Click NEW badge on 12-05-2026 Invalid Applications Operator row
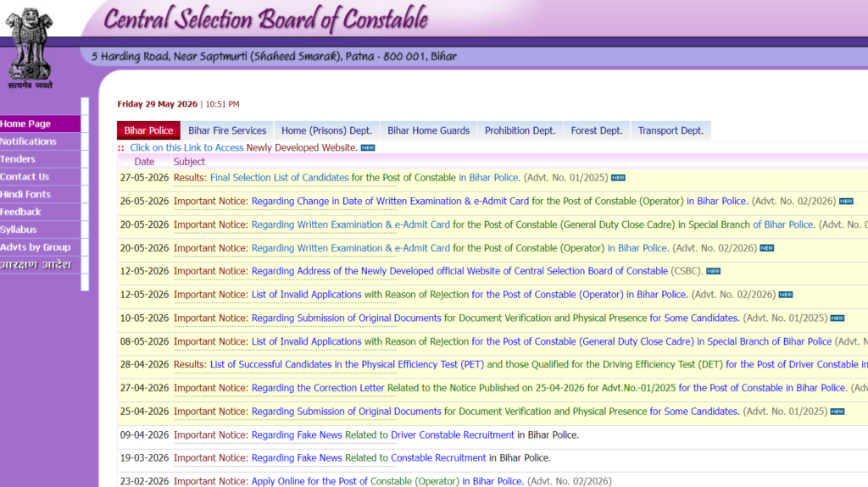868x487 pixels. 786,295
